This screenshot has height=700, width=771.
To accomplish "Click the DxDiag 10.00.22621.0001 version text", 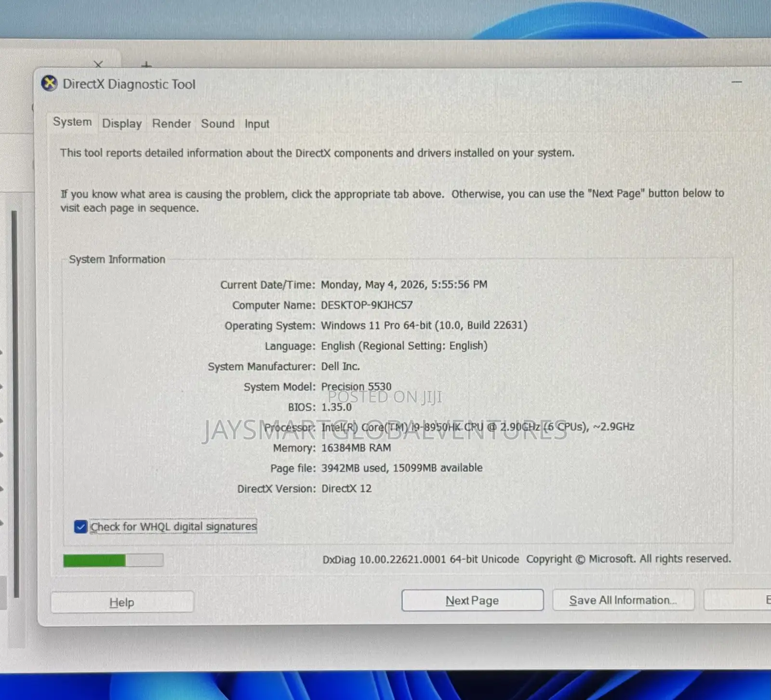I will point(421,559).
